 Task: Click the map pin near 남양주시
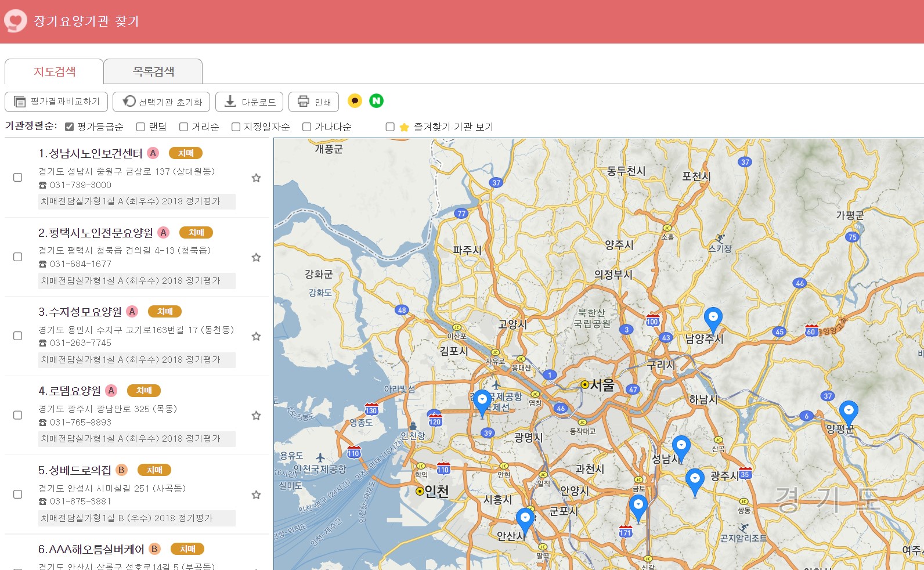pos(713,320)
